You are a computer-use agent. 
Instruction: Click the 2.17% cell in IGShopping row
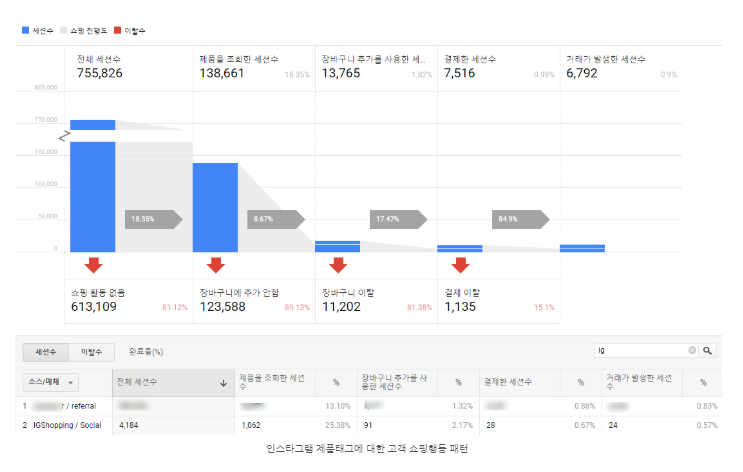point(462,426)
